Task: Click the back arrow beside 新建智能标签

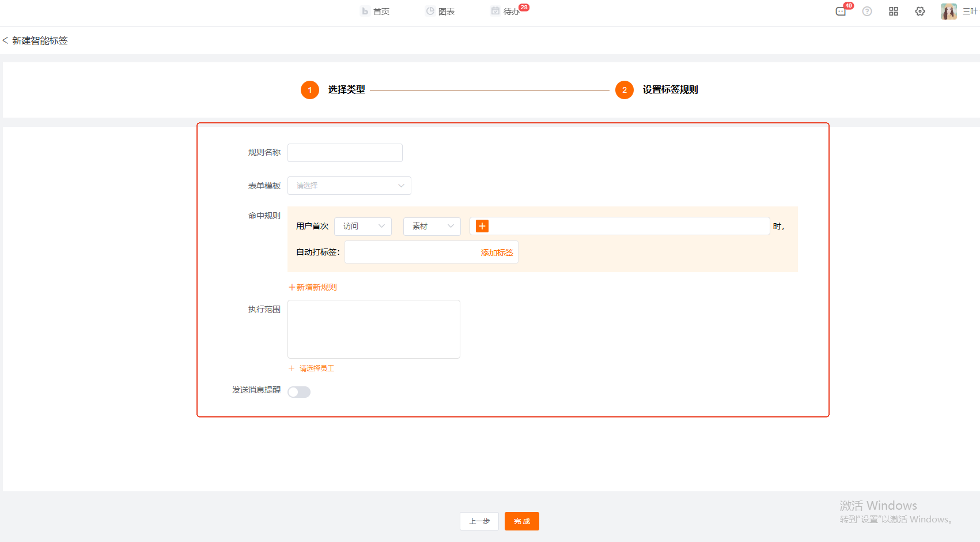Action: click(6, 41)
